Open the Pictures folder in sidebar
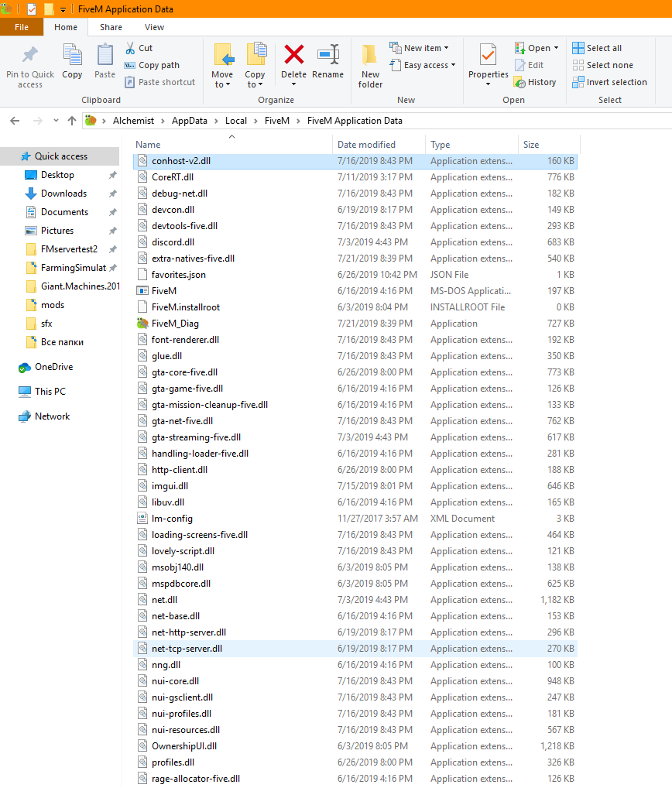Viewport: 672px width, 788px height. tap(50, 231)
